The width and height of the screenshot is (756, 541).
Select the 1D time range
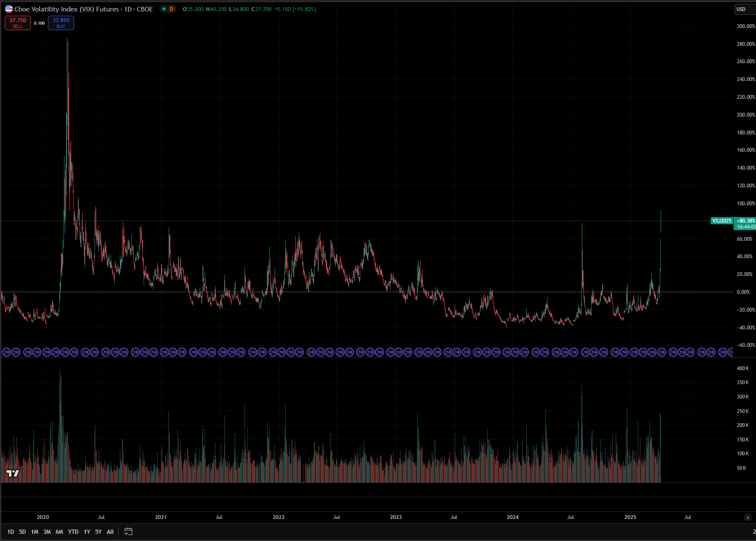tap(11, 532)
